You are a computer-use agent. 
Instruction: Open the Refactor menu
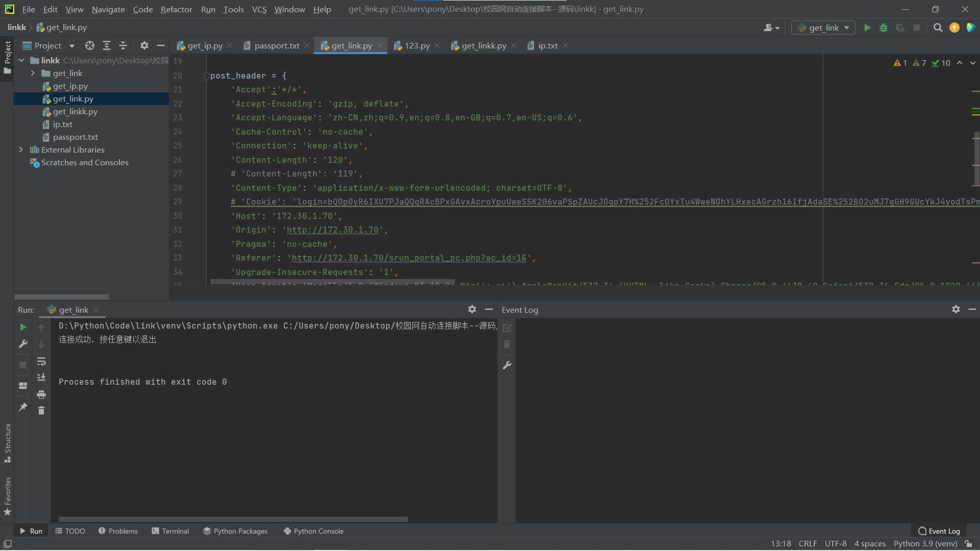176,9
